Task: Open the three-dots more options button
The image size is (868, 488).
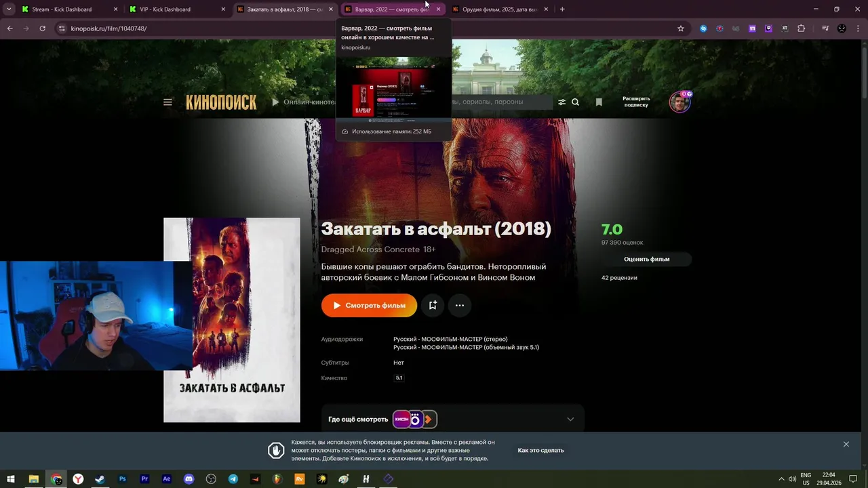Action: point(460,306)
